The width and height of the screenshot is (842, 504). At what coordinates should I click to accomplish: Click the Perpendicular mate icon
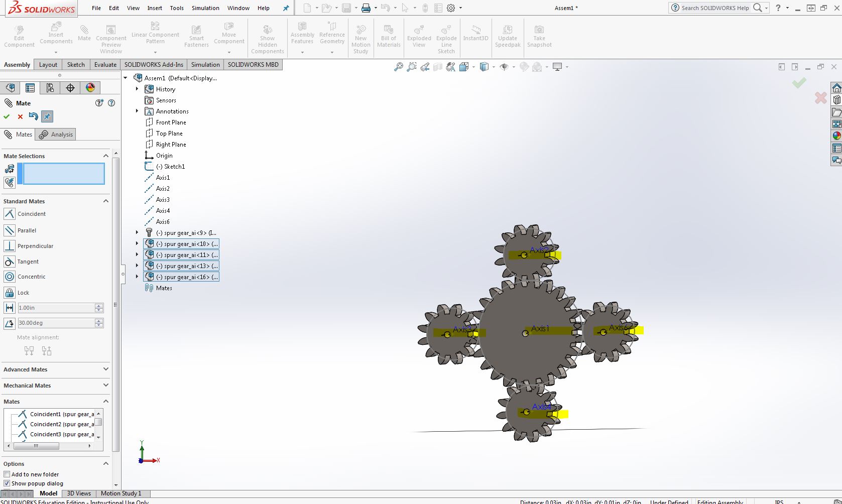[x=9, y=246]
